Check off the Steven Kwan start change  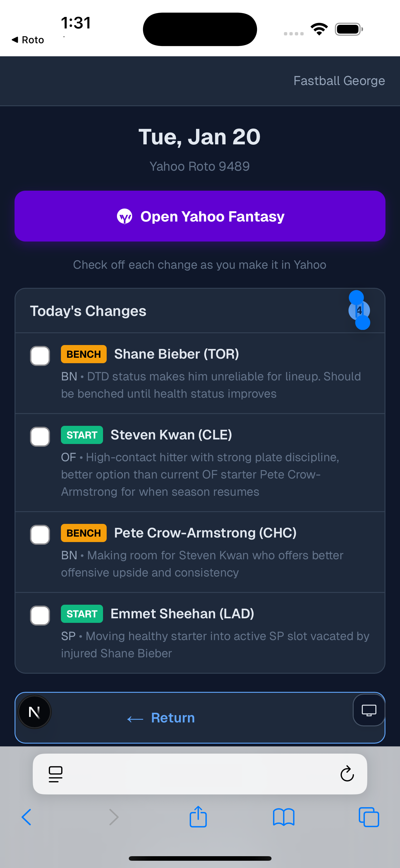[x=40, y=437]
